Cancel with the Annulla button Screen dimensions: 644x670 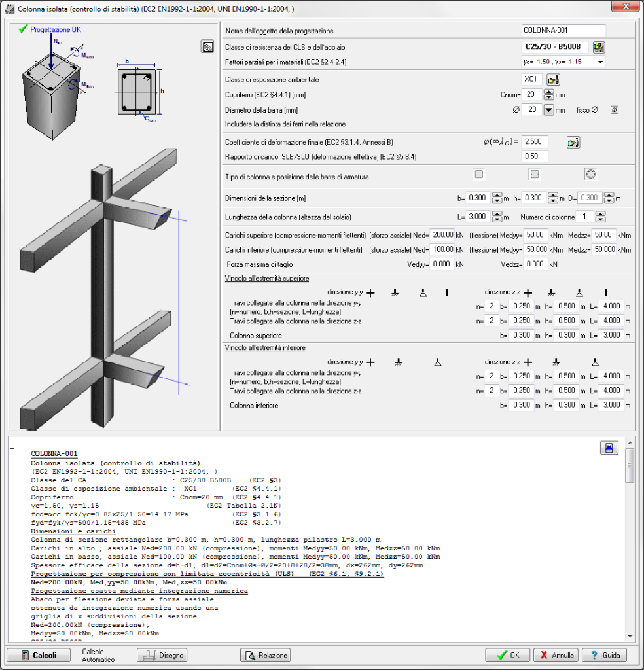tap(556, 655)
